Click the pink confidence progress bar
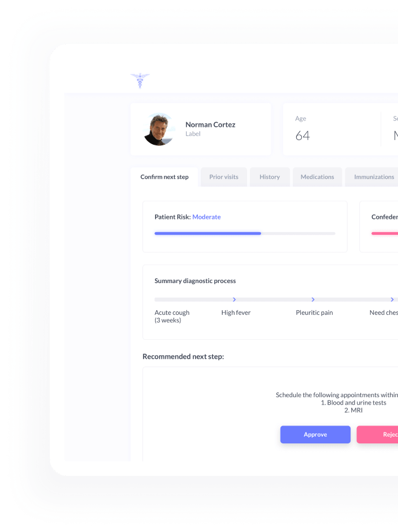The image size is (398, 532). [x=385, y=233]
